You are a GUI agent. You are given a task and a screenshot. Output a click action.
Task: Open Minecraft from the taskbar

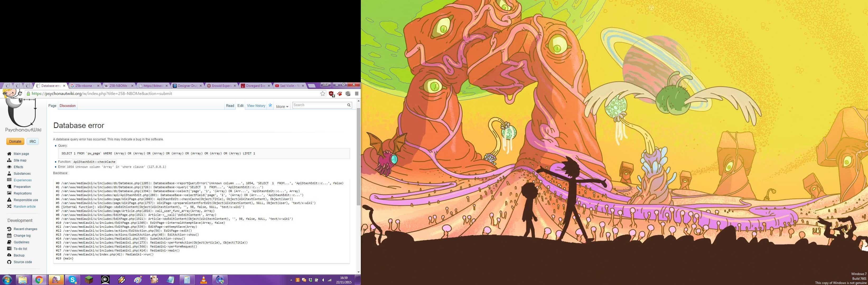pos(89,280)
